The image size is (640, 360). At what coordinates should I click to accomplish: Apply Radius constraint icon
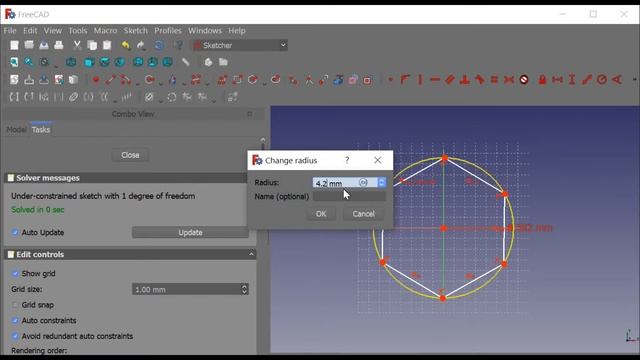pyautogui.click(x=602, y=80)
